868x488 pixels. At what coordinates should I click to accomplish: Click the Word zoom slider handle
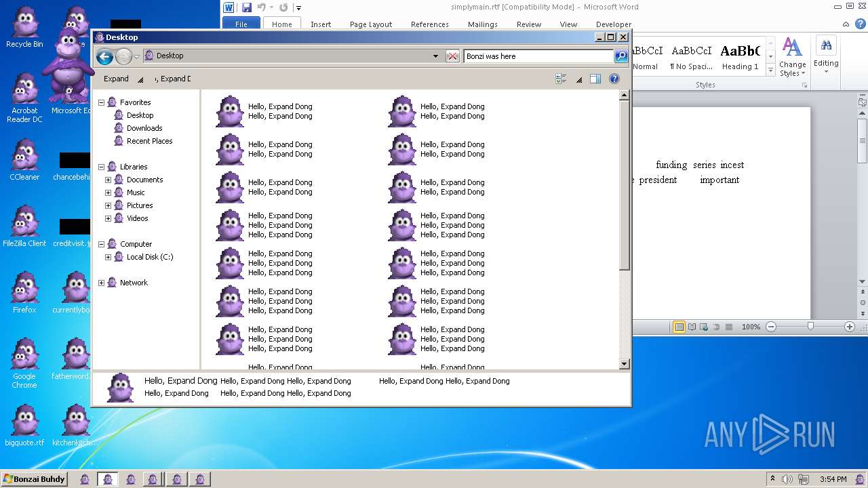[x=810, y=327]
